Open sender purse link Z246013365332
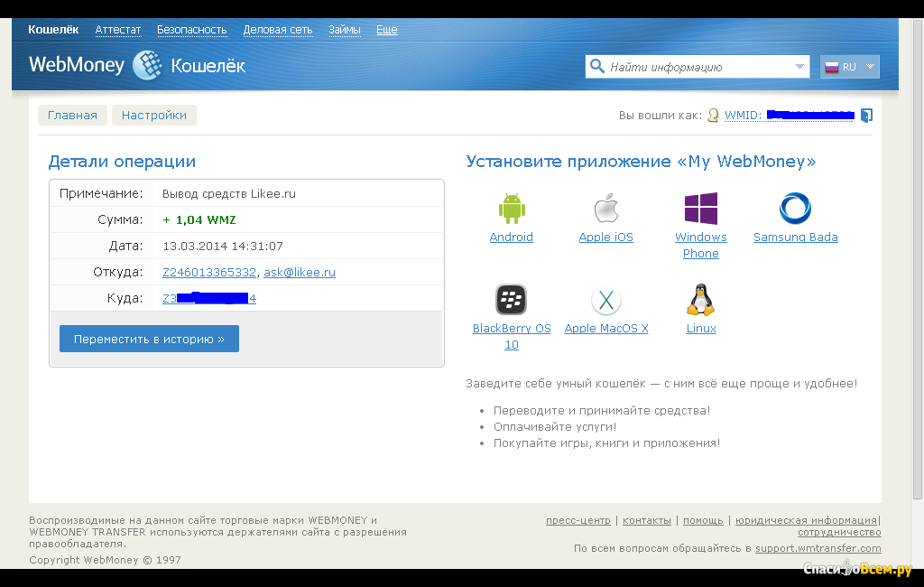 coord(209,272)
